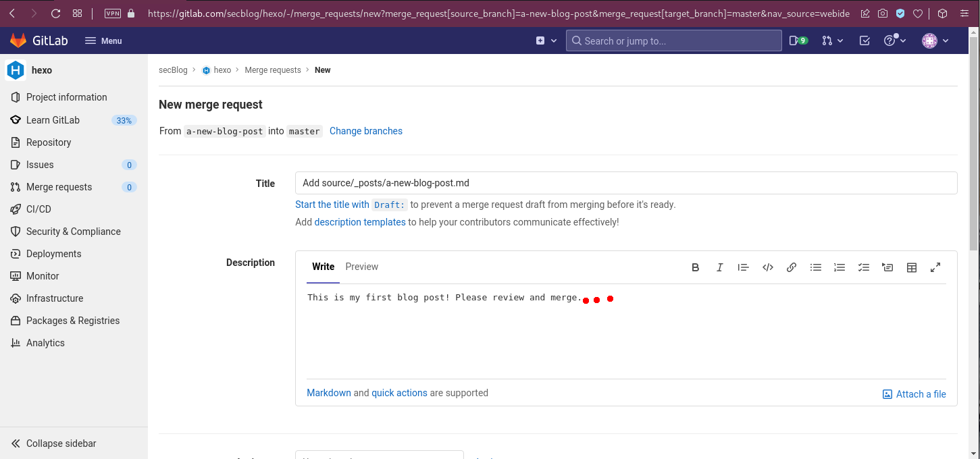Insert a numbered list
This screenshot has width=980, height=459.
point(840,267)
